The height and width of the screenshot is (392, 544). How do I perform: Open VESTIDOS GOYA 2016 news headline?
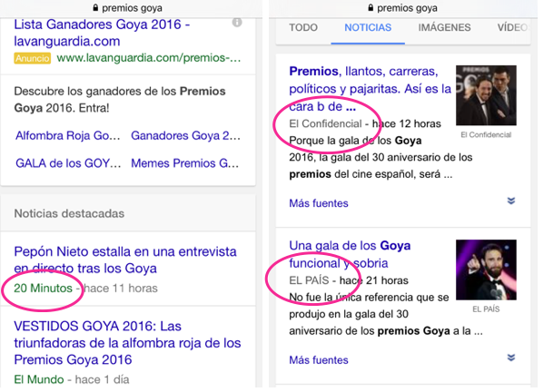127,343
